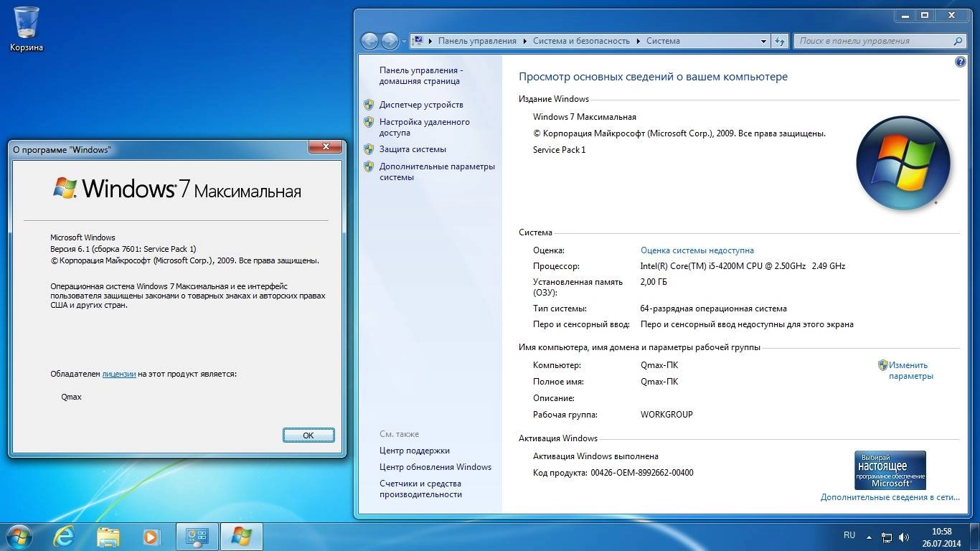The width and height of the screenshot is (980, 551).
Task: Select the "Система" breadcrumb
Action: pyautogui.click(x=663, y=41)
